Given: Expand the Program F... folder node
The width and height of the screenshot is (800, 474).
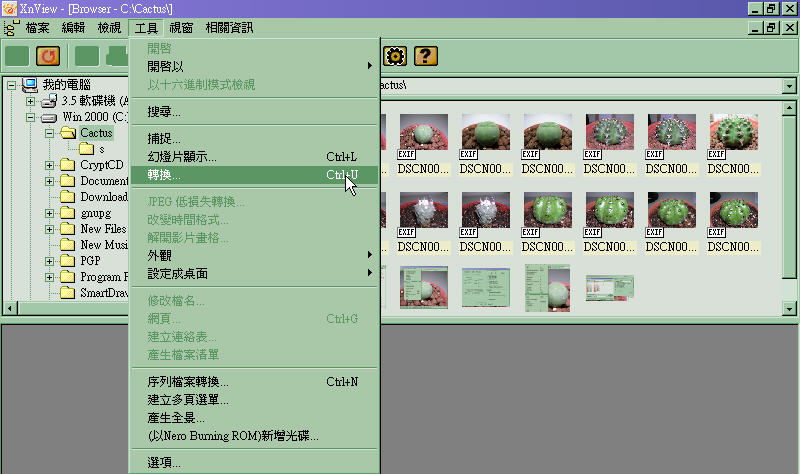Looking at the screenshot, I should click(49, 277).
